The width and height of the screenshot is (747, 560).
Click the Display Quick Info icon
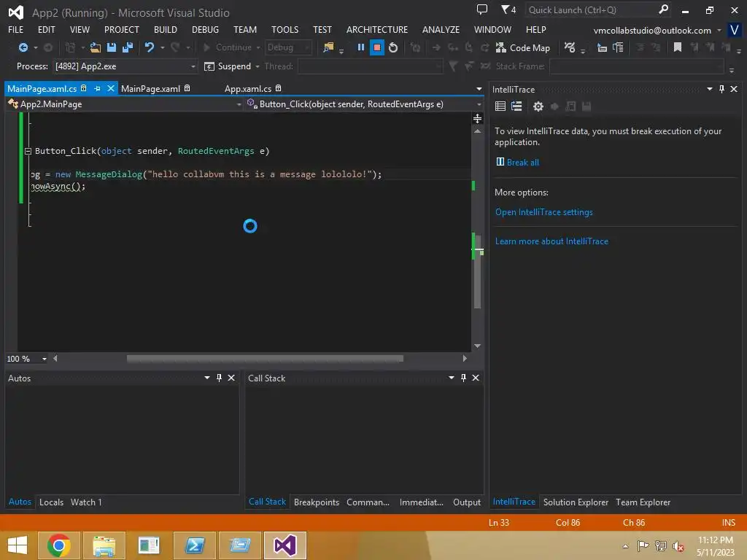(602, 47)
